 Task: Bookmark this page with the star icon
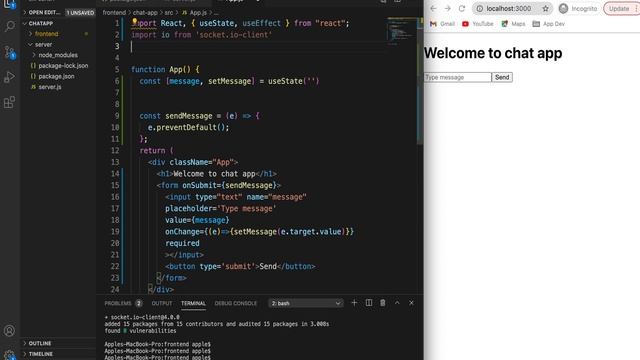(x=545, y=9)
